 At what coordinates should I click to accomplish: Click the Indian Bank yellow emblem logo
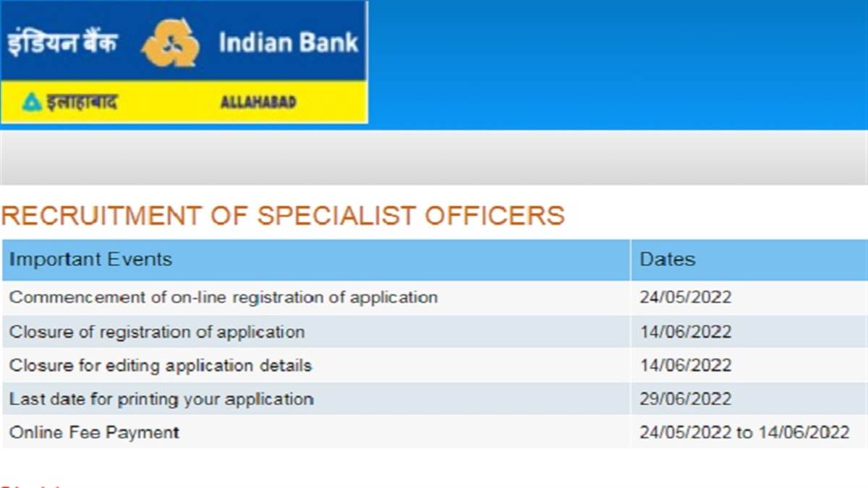[171, 43]
